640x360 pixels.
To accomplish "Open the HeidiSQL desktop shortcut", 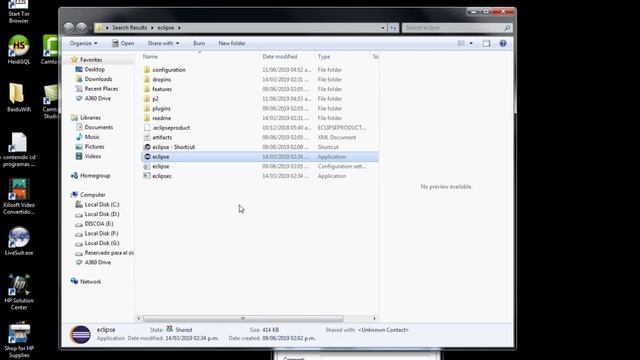I will coord(19,49).
